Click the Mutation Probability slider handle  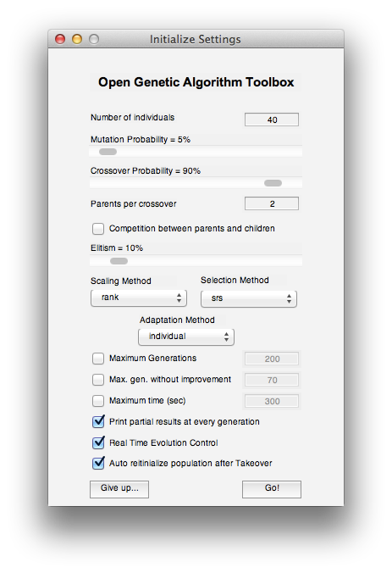pyautogui.click(x=108, y=152)
